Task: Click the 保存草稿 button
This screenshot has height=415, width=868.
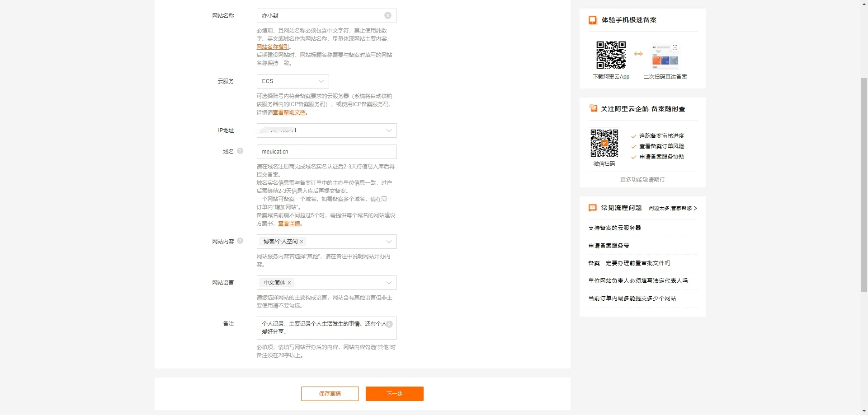Action: [330, 394]
